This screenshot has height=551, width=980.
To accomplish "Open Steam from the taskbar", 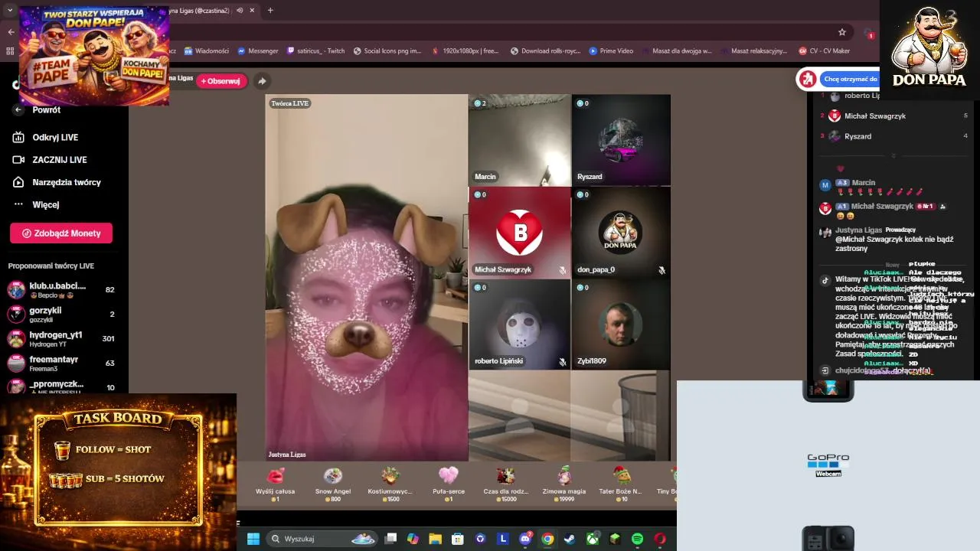I will pyautogui.click(x=570, y=539).
